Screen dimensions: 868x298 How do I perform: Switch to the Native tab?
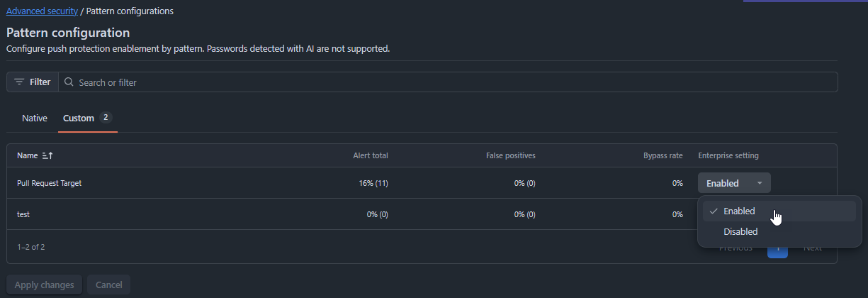35,118
